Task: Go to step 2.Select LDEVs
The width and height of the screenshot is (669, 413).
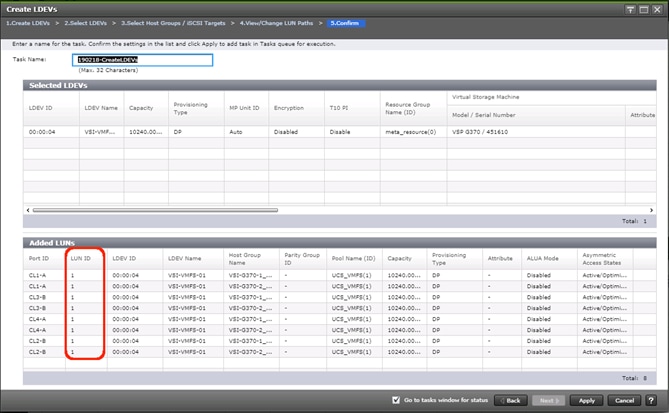Action: pyautogui.click(x=85, y=23)
